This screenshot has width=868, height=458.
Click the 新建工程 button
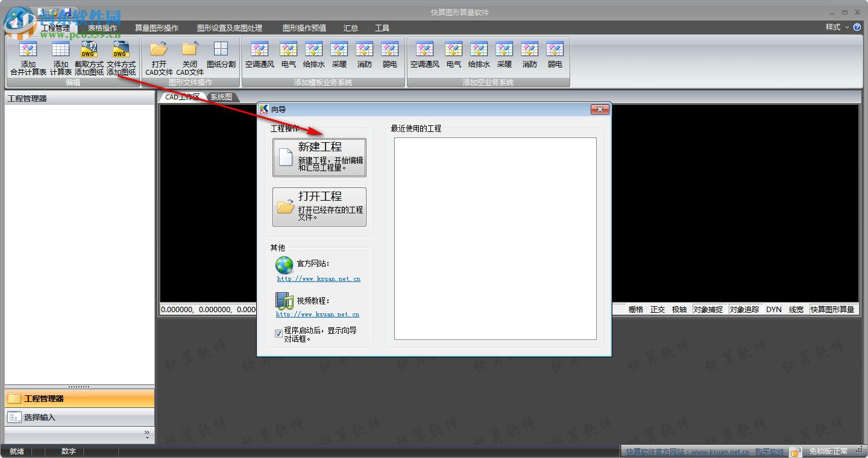[319, 158]
